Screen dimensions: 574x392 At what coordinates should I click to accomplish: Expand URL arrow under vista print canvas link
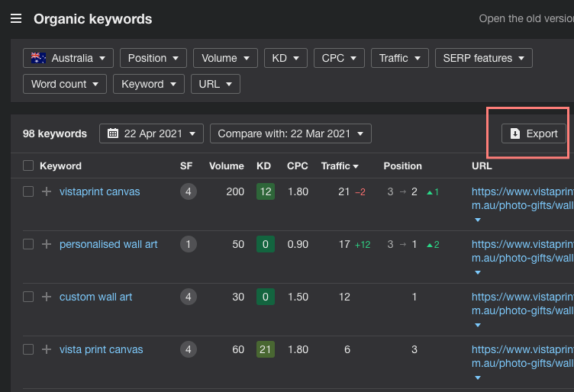pyautogui.click(x=477, y=378)
